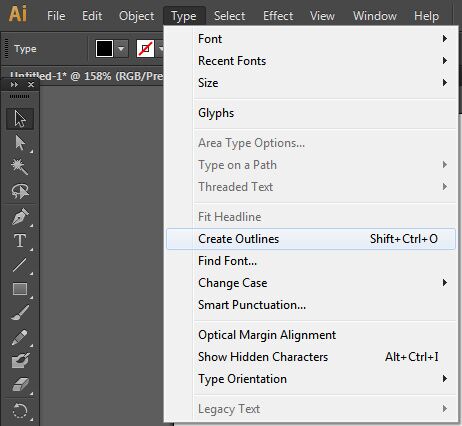Select the Type tool

pos(20,241)
